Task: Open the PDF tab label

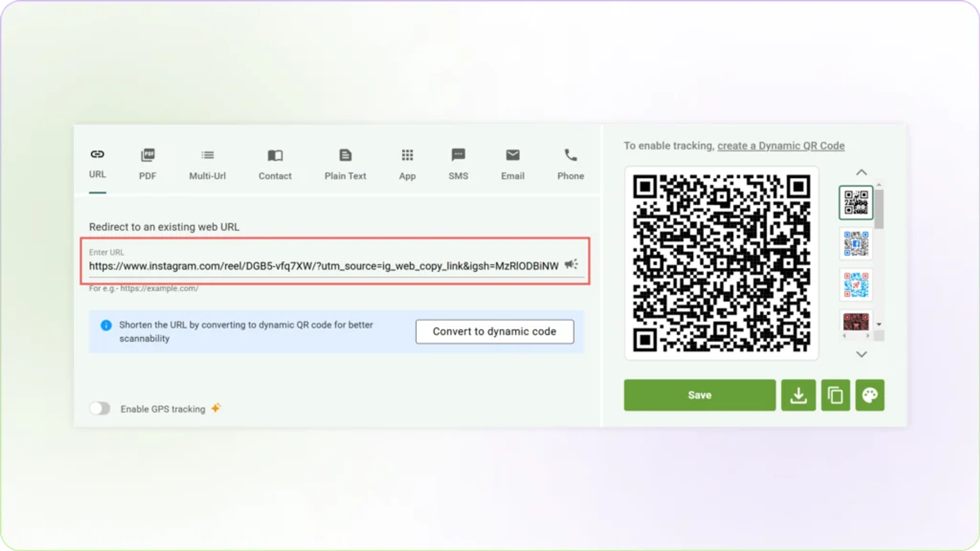Action: 148,176
